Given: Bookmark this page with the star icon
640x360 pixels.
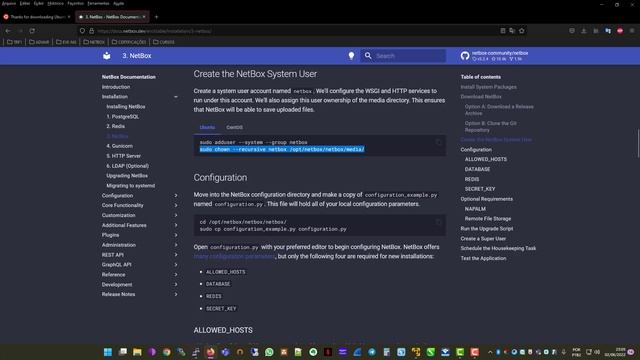Looking at the screenshot, I should click(x=522, y=31).
